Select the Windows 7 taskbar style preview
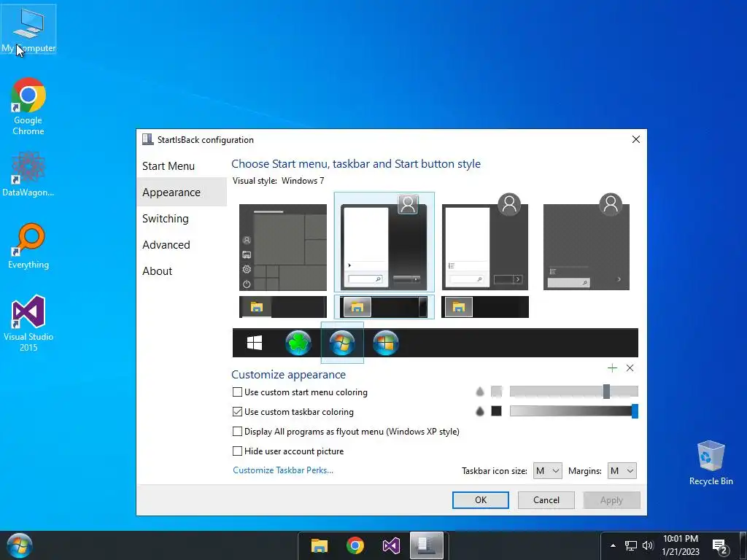Image resolution: width=747 pixels, height=560 pixels. click(384, 307)
